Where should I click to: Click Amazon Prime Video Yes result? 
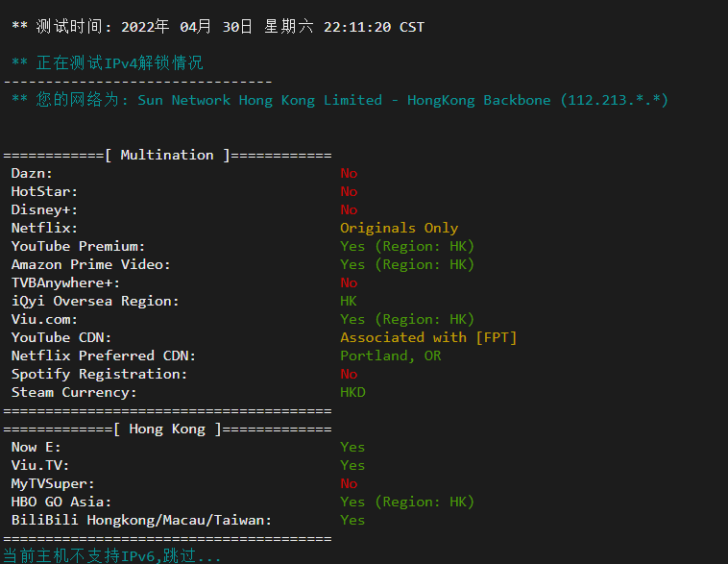click(407, 264)
